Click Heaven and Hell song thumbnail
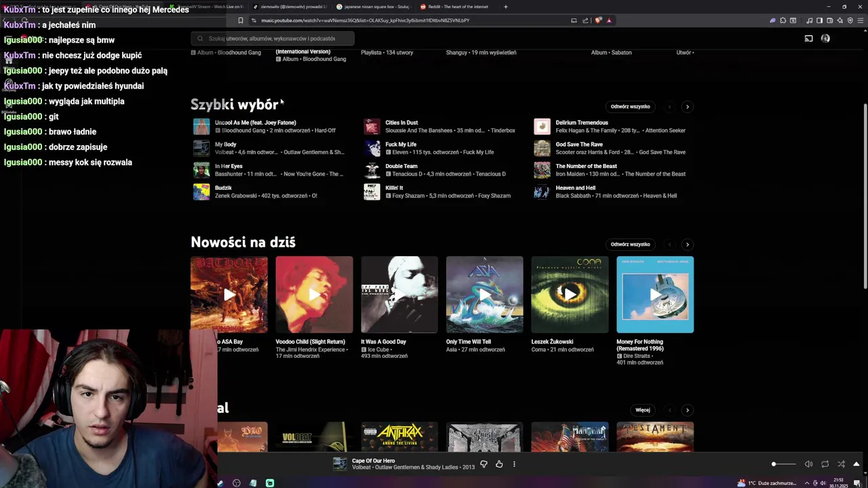 pos(542,192)
